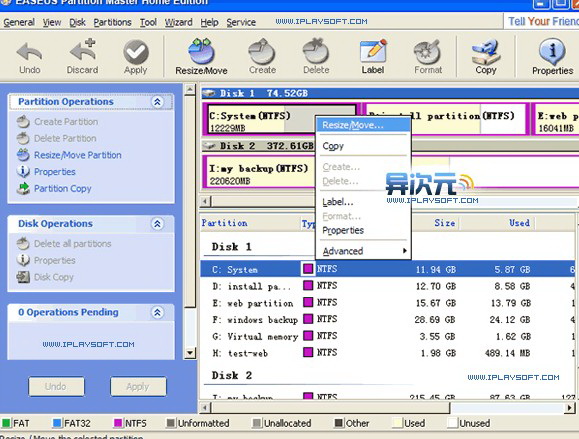
Task: Choose Properties in the context menu
Action: pos(363,230)
